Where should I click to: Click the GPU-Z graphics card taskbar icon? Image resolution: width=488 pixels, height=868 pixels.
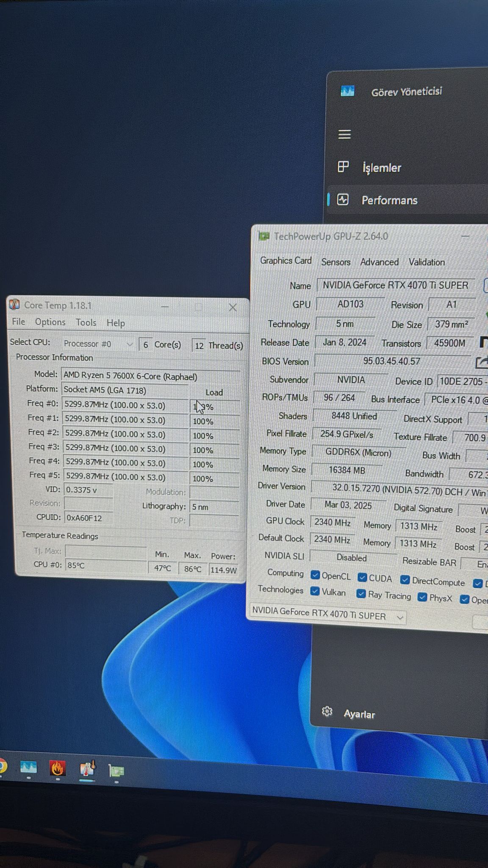(x=116, y=771)
